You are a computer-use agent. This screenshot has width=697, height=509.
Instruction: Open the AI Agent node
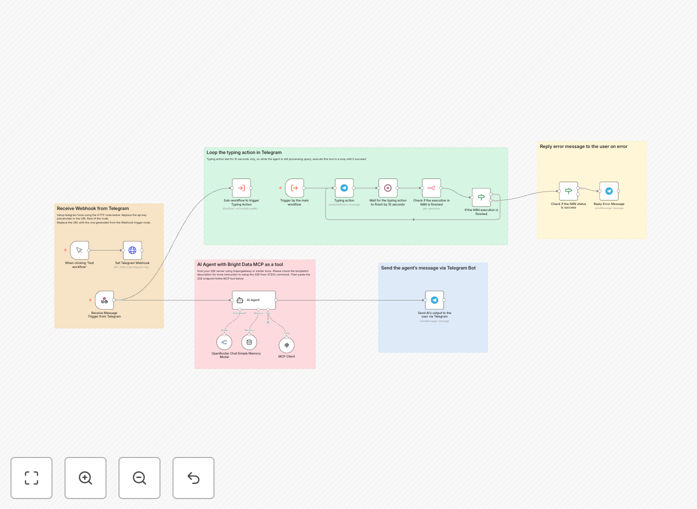point(254,300)
